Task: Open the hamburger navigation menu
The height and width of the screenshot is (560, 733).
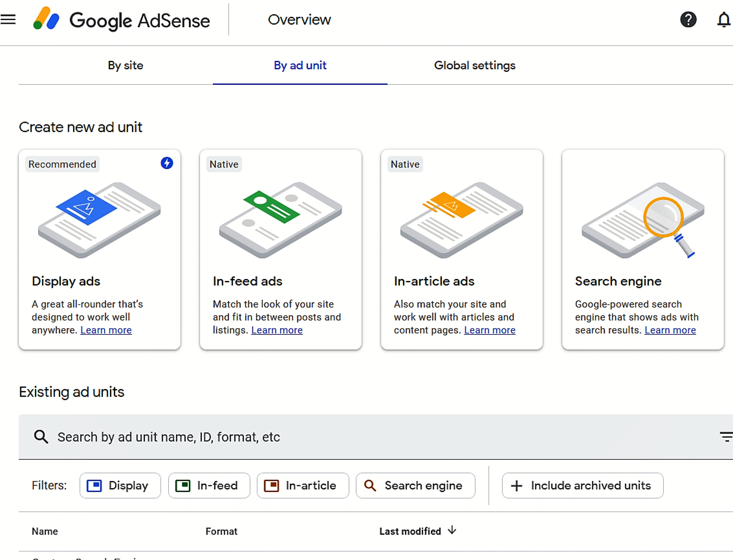Action: pos(8,19)
